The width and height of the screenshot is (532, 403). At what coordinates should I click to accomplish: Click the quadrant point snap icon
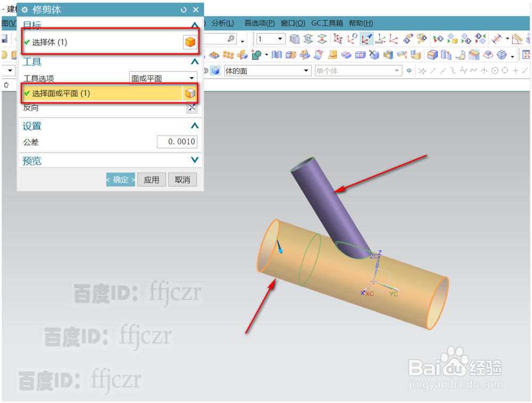coord(505,71)
